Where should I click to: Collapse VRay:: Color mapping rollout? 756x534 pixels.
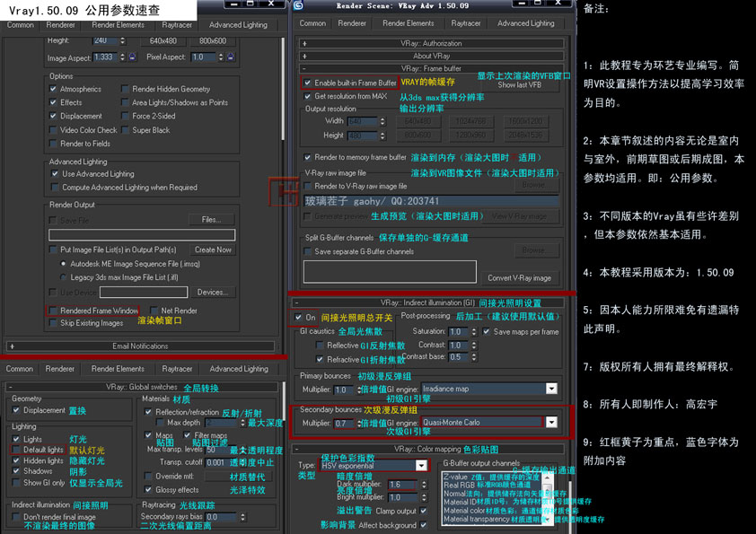click(x=427, y=449)
